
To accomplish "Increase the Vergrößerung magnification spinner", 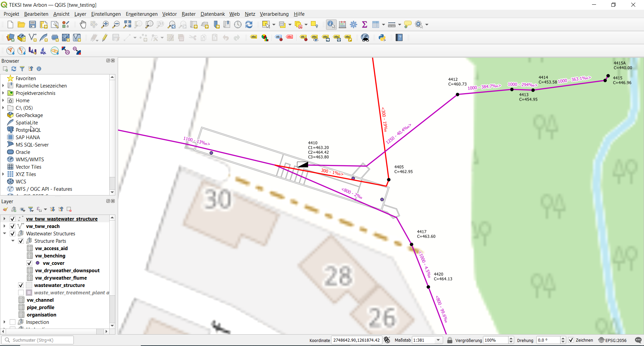I will tap(511, 338).
